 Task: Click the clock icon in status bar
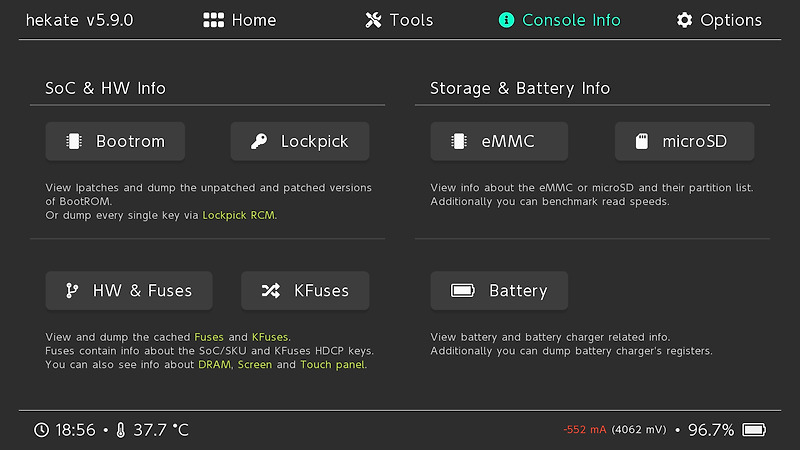[41, 430]
